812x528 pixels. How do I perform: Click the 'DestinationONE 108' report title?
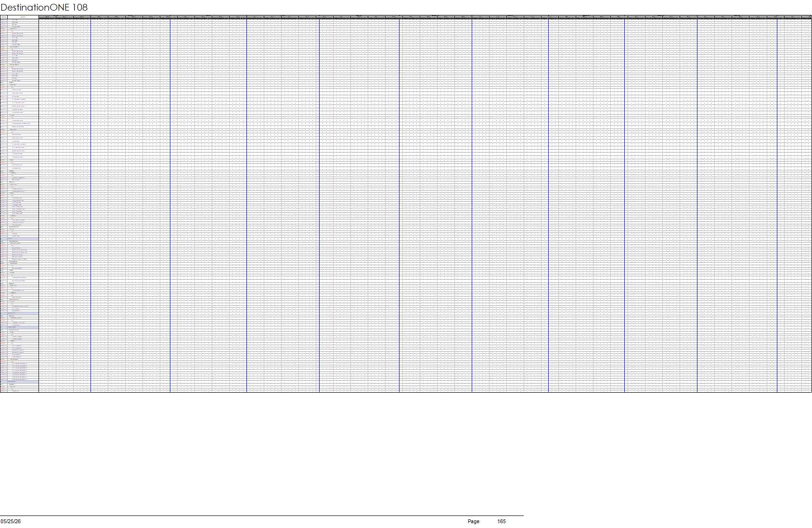click(44, 7)
